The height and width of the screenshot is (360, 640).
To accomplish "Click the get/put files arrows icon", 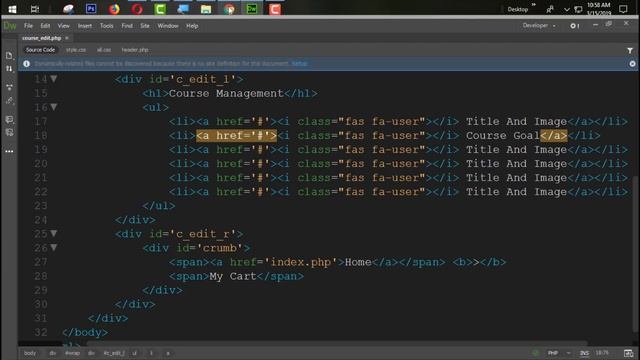I will [9, 69].
